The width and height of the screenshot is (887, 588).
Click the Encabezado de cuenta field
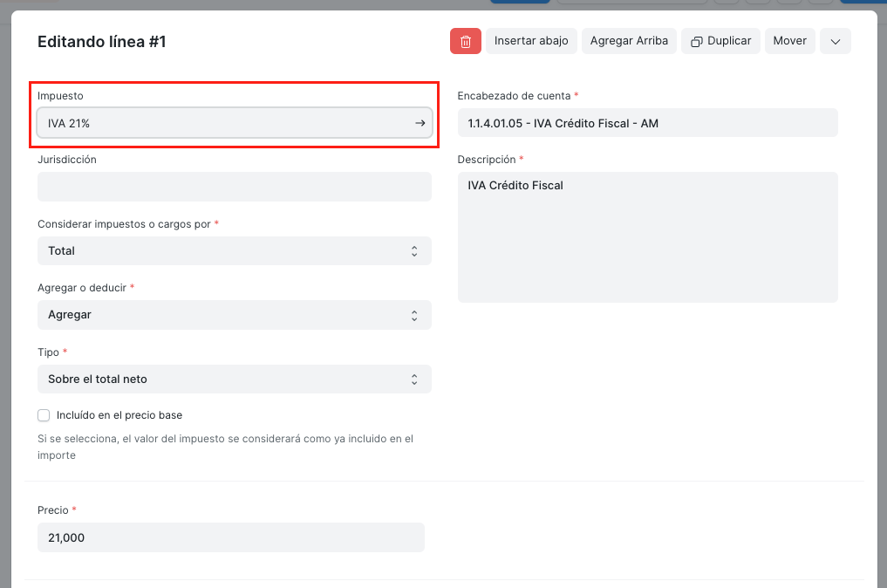click(647, 123)
